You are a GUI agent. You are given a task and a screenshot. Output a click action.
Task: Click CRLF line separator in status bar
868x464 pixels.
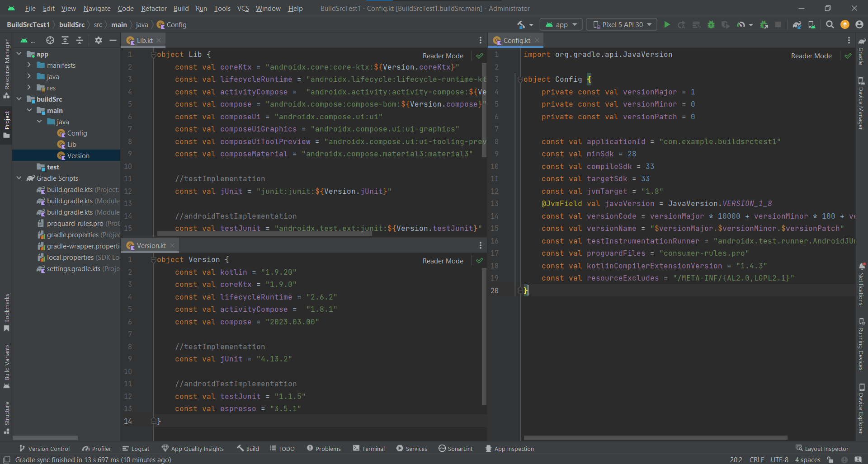click(756, 459)
